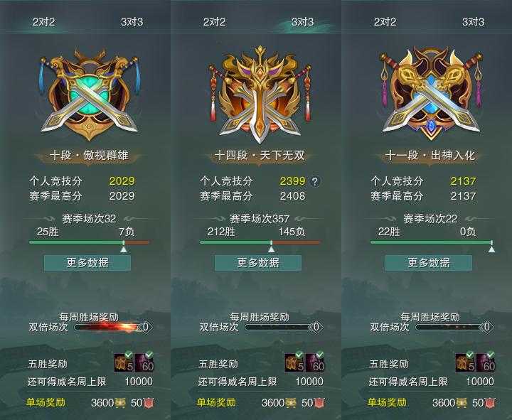
Task: Switch to 2对2 tab in left panel
Action: pos(44,22)
